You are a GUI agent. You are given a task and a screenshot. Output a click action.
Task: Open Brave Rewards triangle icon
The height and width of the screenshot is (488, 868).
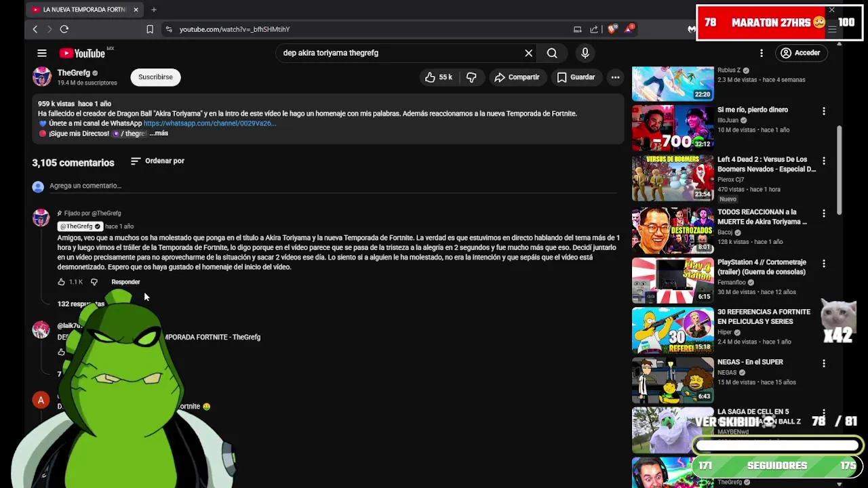[x=630, y=28]
